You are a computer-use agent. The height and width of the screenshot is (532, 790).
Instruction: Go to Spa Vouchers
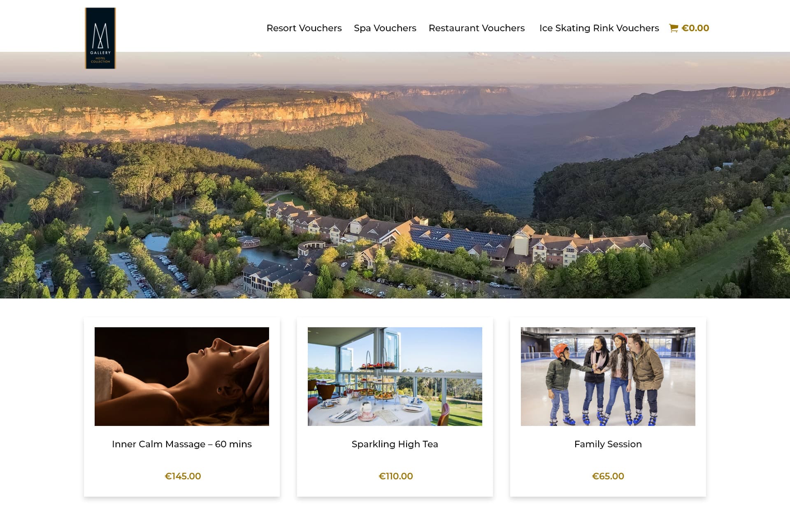click(385, 28)
